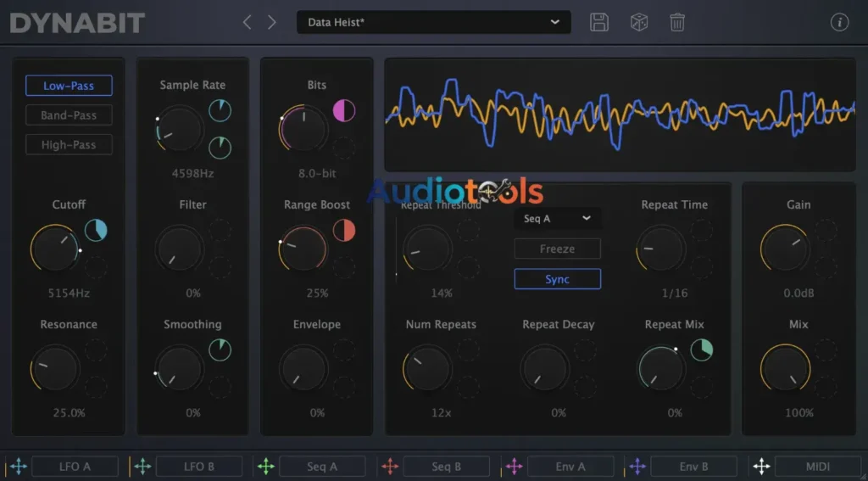Enable the Band-Pass filter mode
Viewport: 868px width, 481px height.
[69, 115]
